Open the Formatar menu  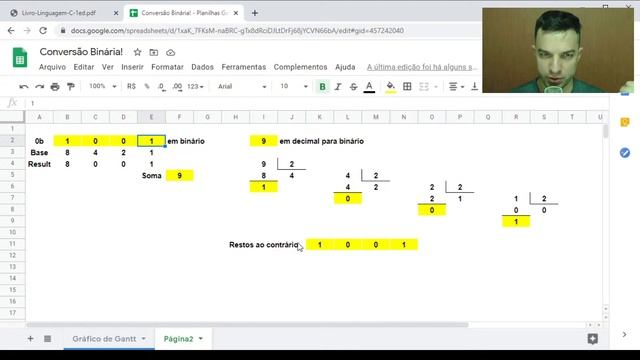167,67
